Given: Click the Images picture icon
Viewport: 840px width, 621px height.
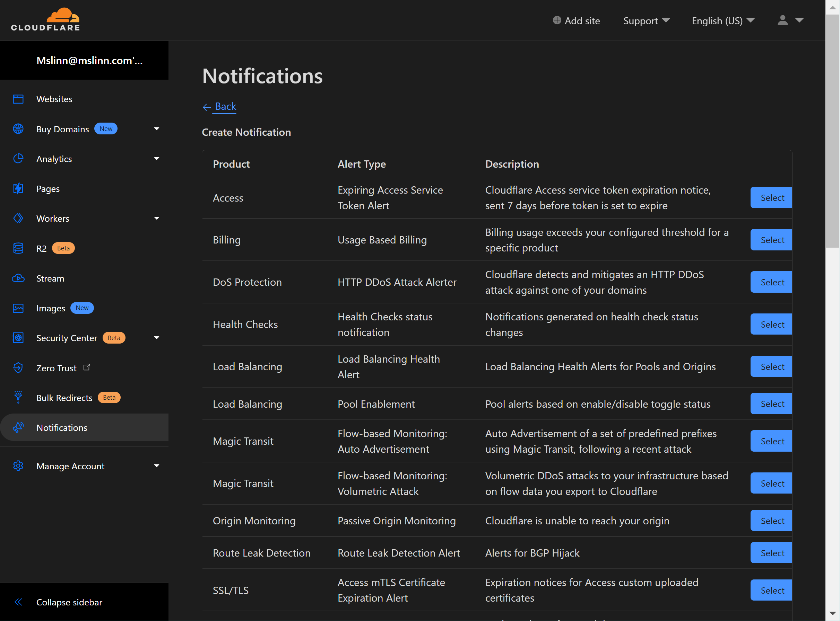Looking at the screenshot, I should coord(18,308).
